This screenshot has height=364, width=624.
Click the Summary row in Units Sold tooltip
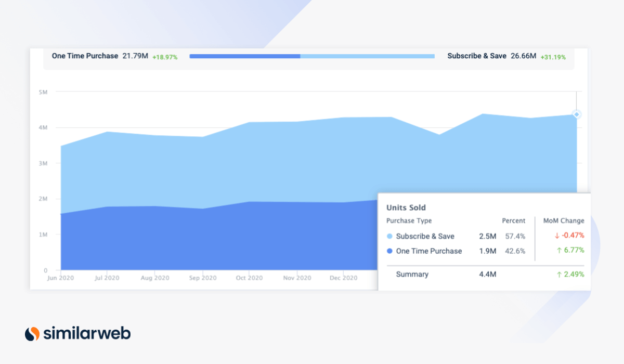(x=412, y=274)
